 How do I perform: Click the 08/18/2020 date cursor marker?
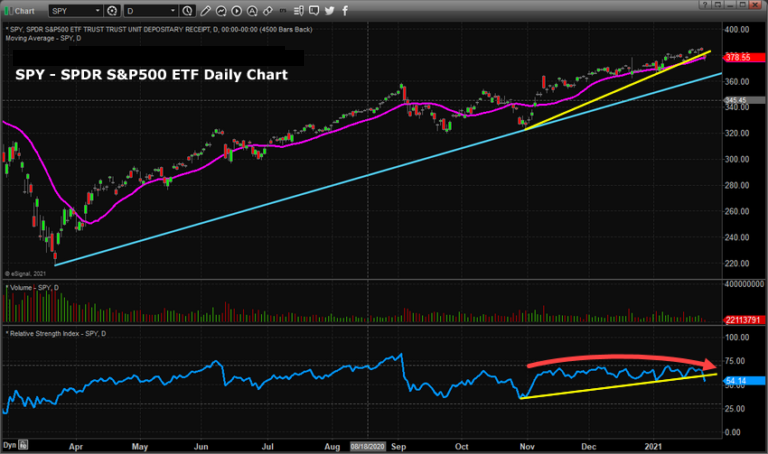pyautogui.click(x=368, y=447)
